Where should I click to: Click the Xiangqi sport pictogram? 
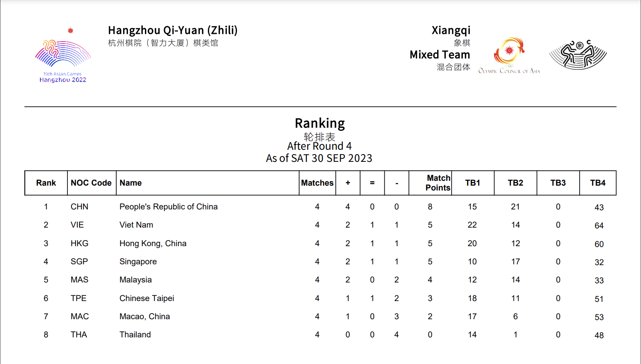578,54
